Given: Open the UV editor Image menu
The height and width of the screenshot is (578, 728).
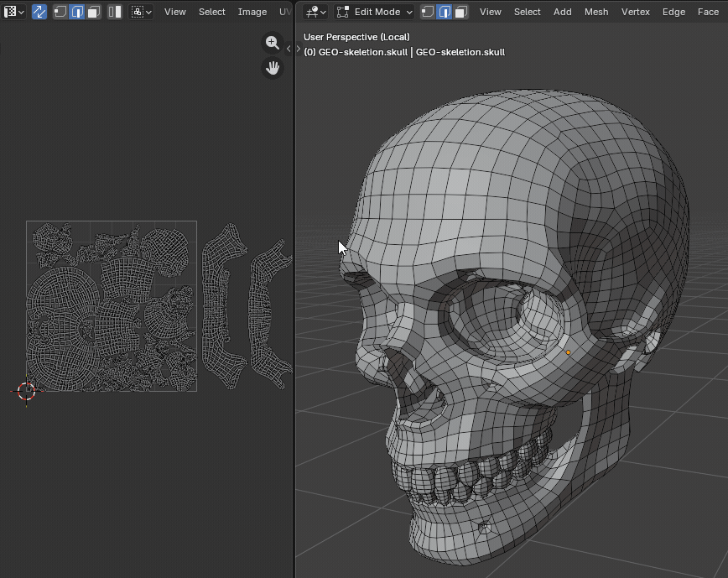Looking at the screenshot, I should pyautogui.click(x=252, y=12).
